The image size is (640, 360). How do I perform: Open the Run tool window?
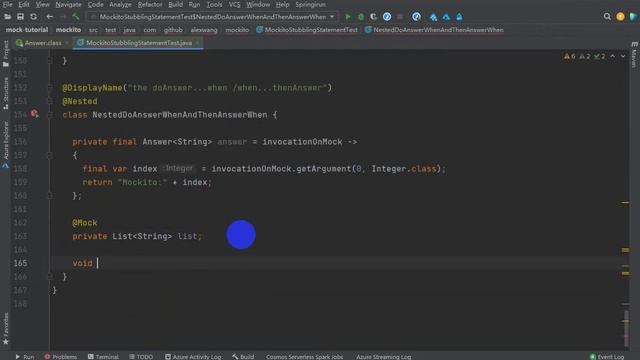(24, 357)
